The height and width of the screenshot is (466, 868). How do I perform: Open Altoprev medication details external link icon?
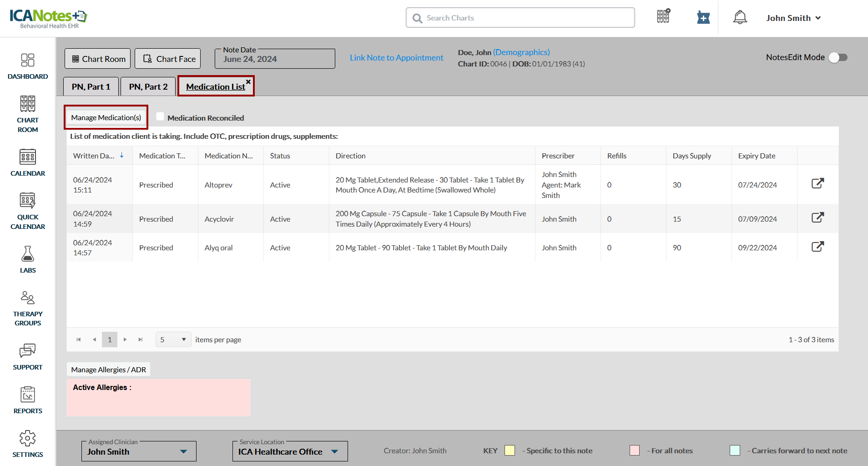point(818,183)
